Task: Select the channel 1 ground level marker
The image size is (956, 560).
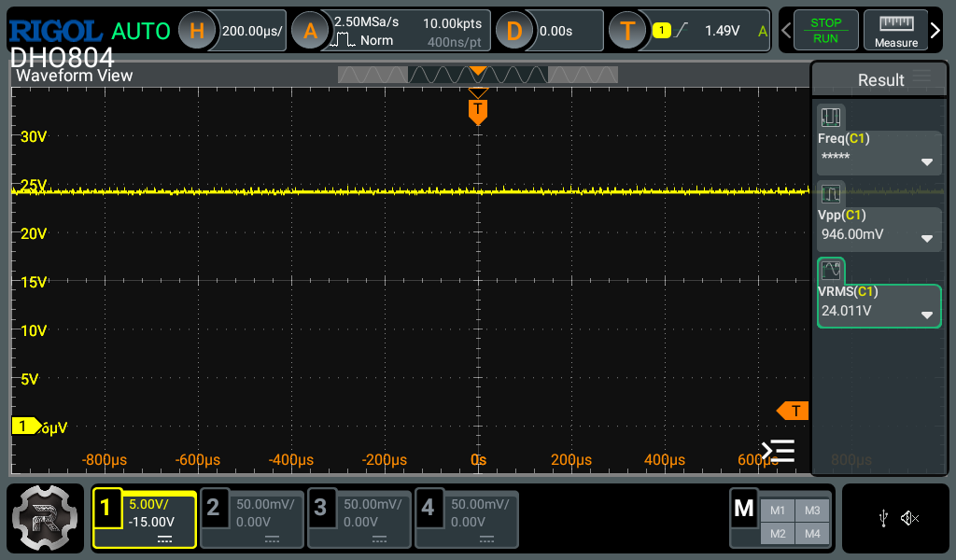Action: pyautogui.click(x=25, y=426)
